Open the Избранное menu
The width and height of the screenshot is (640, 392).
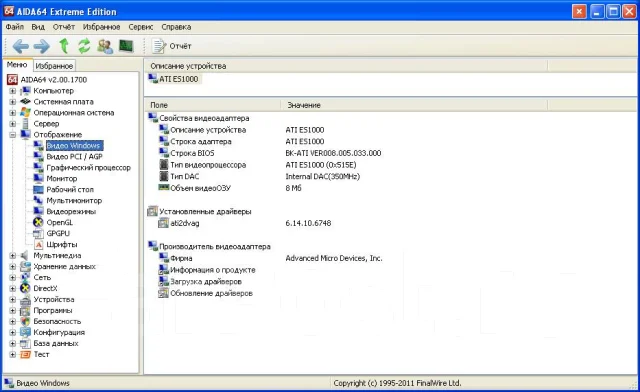coord(101,27)
